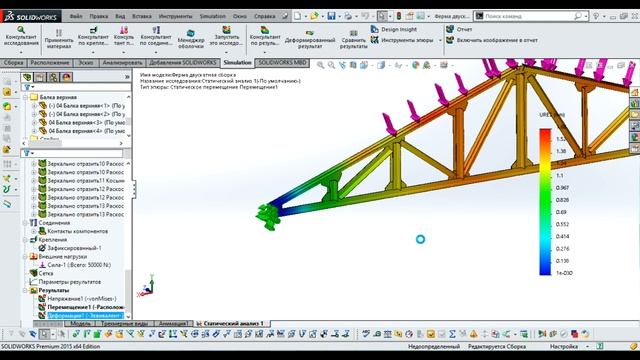This screenshot has width=640, height=360.
Task: Open the Правка menu
Action: point(98,16)
